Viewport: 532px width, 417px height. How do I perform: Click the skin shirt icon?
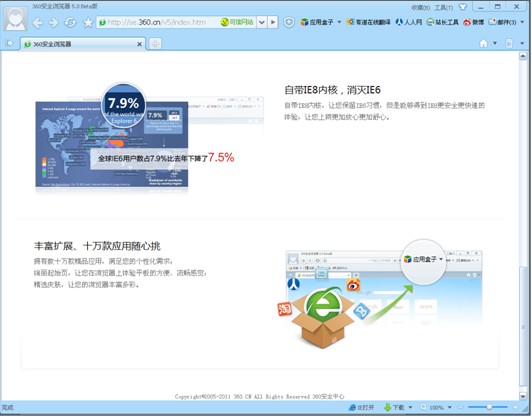(x=463, y=7)
